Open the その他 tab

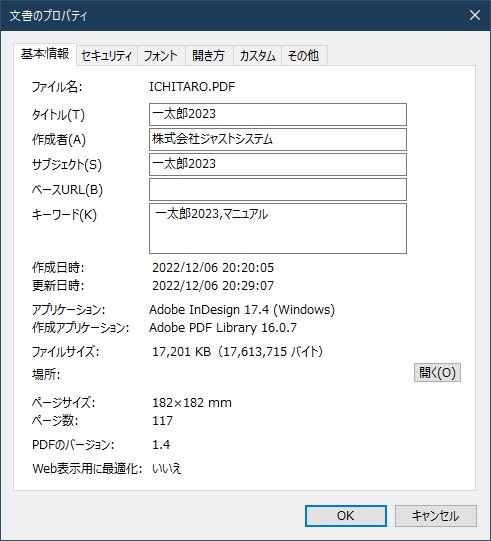coord(304,56)
